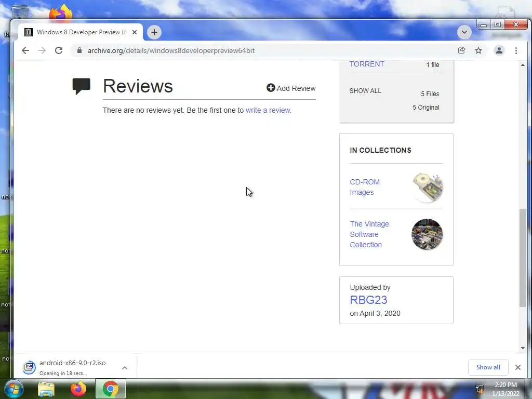Viewport: 532px width, 399px height.
Task: Click the '1 file' torrent count
Action: pos(433,65)
